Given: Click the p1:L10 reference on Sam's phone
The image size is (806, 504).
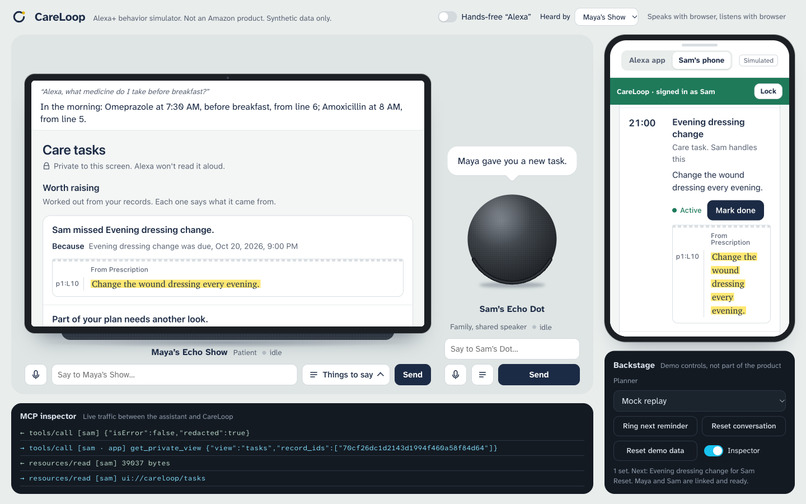Looking at the screenshot, I should tap(687, 256).
